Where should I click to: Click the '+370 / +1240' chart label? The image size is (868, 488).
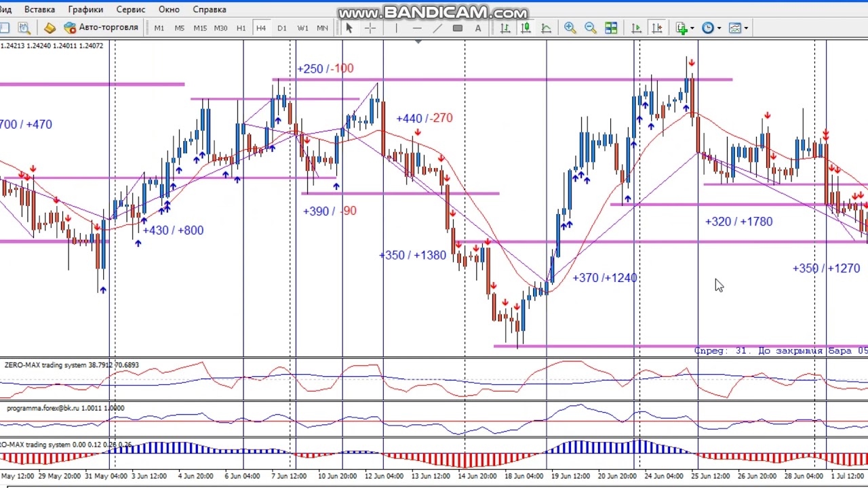pos(605,278)
